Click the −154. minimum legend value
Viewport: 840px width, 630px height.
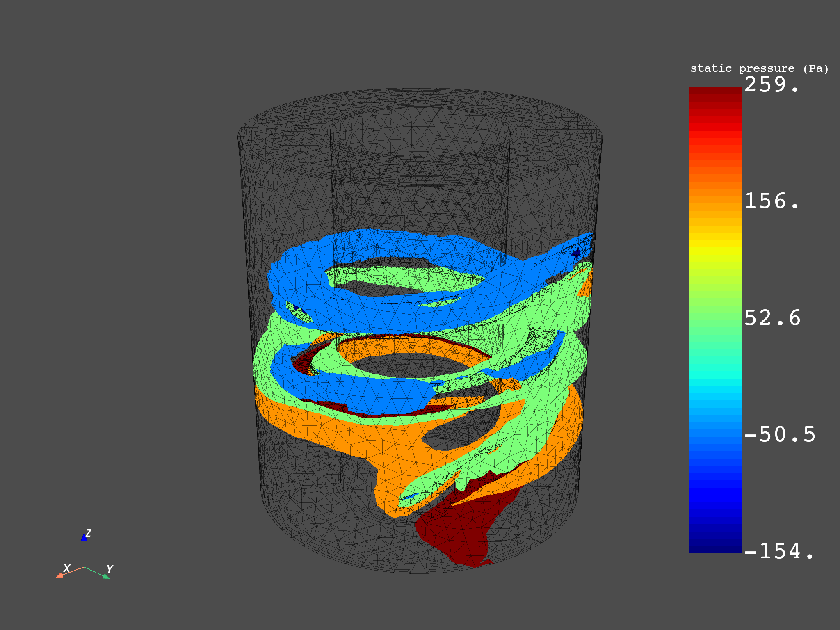[779, 551]
